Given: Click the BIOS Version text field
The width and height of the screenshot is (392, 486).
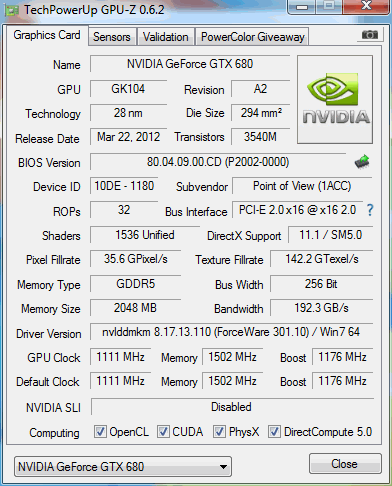Looking at the screenshot, I should 218,162.
